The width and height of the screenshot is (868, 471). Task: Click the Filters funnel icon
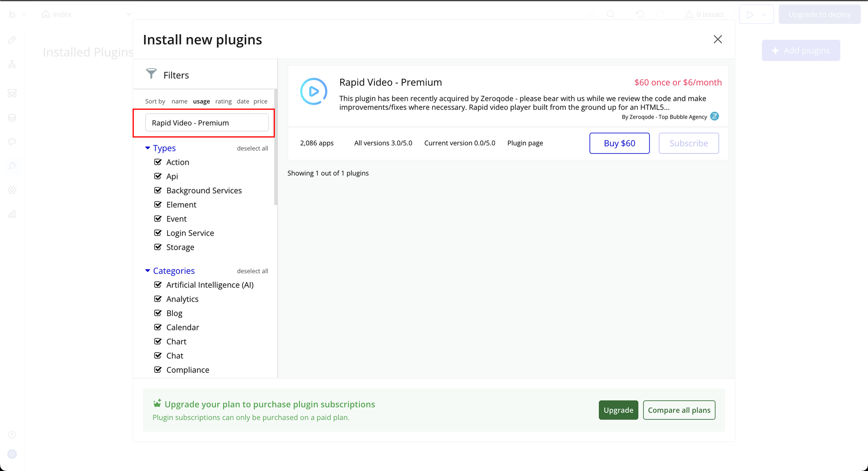tap(151, 74)
